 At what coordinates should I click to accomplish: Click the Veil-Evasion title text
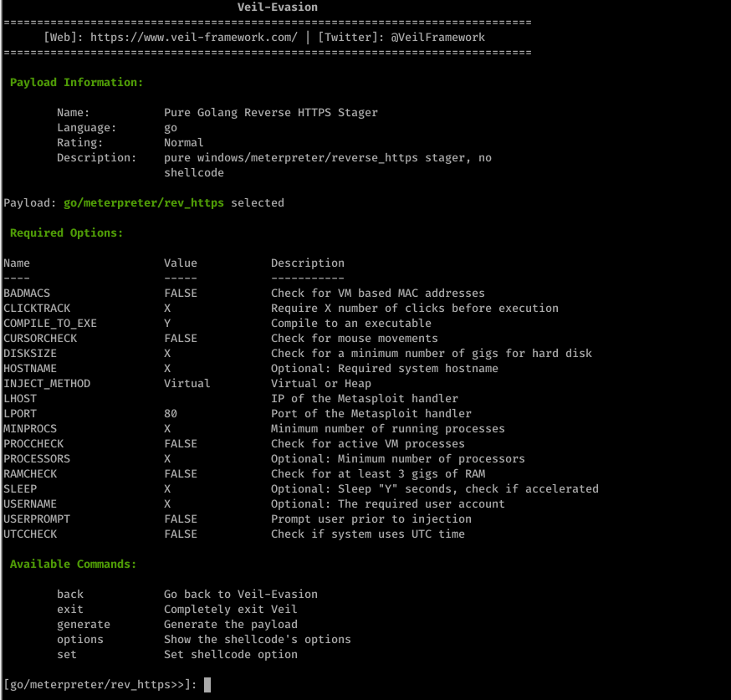point(278,7)
